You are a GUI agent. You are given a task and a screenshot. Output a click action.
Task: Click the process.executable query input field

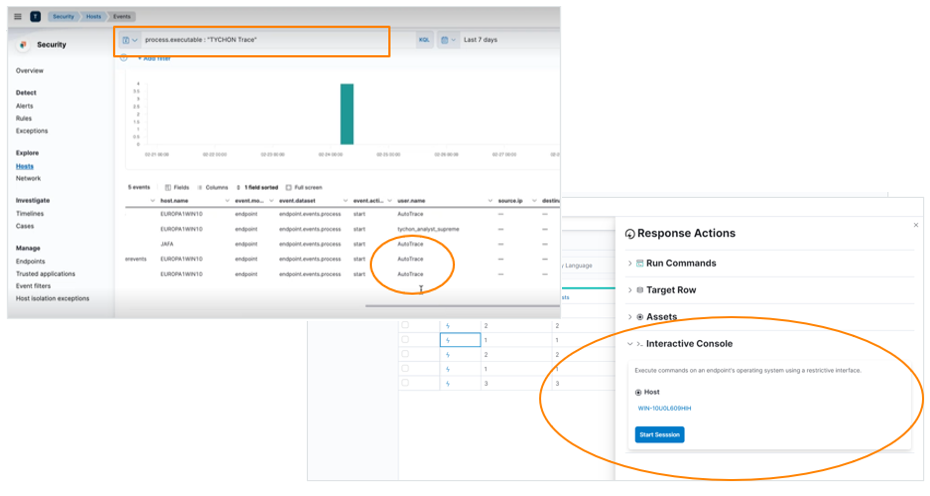click(x=278, y=40)
